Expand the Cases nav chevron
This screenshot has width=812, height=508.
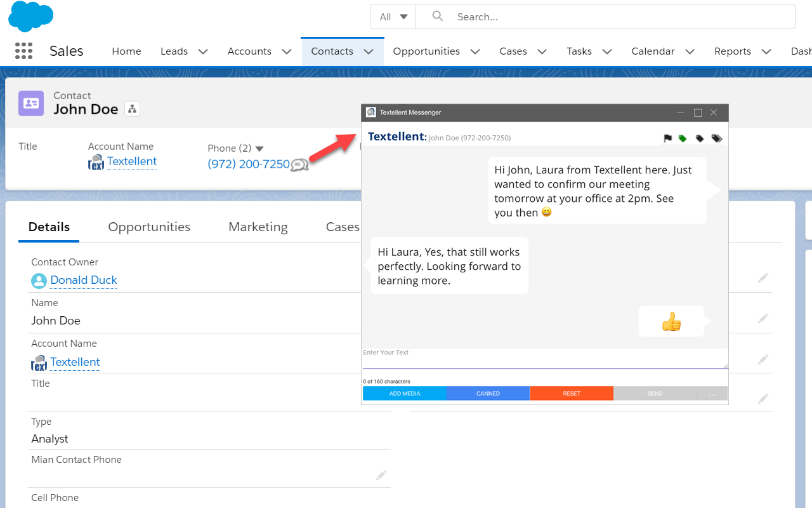[542, 51]
